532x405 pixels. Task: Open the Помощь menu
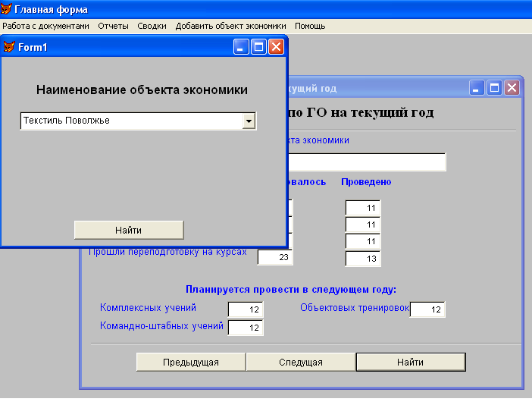click(310, 26)
